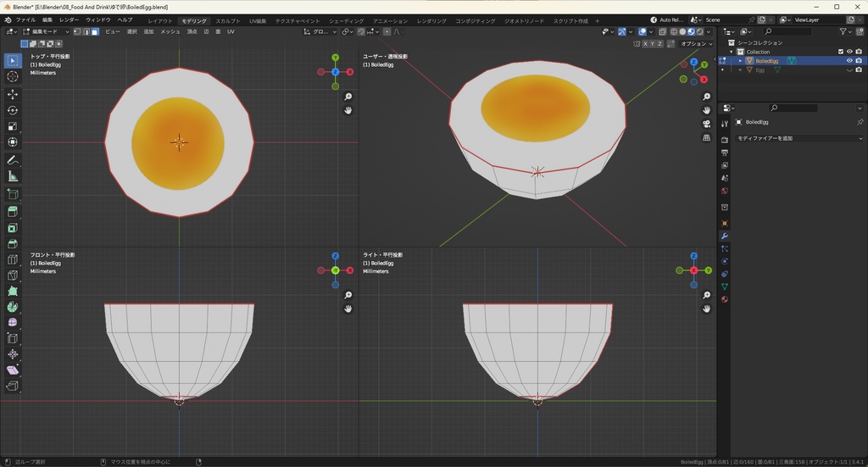This screenshot has width=868, height=467.
Task: Click zoom magnifier in the top-left viewport
Action: (x=348, y=97)
